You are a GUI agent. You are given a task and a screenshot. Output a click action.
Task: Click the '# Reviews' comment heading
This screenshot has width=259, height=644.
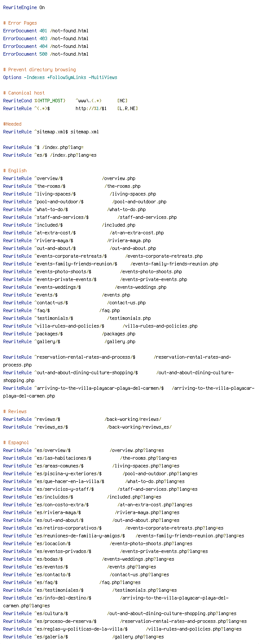pos(15,411)
